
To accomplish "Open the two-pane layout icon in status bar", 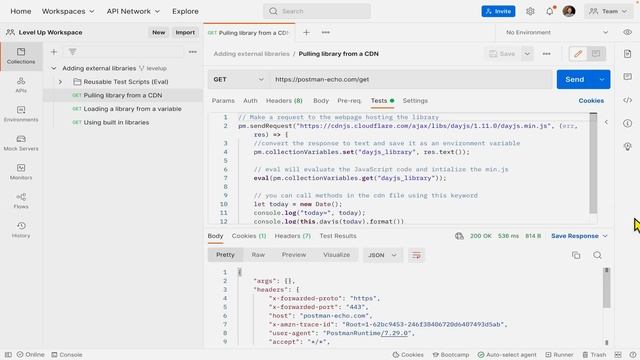I will pyautogui.click(x=618, y=355).
